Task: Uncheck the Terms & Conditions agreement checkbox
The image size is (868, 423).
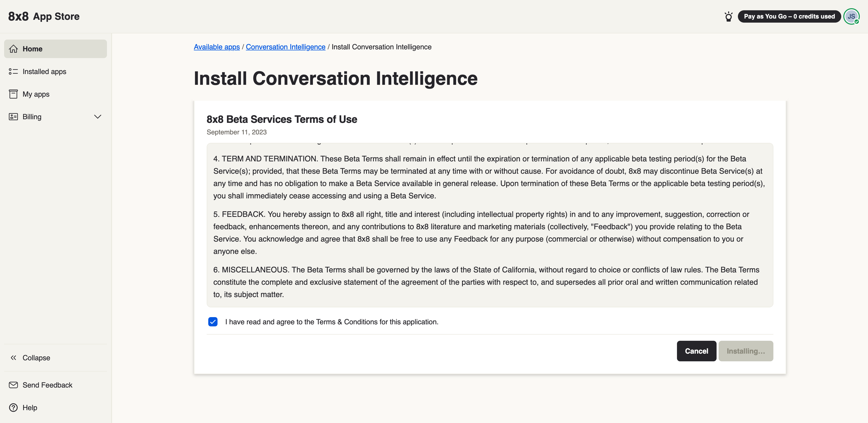Action: [x=213, y=322]
